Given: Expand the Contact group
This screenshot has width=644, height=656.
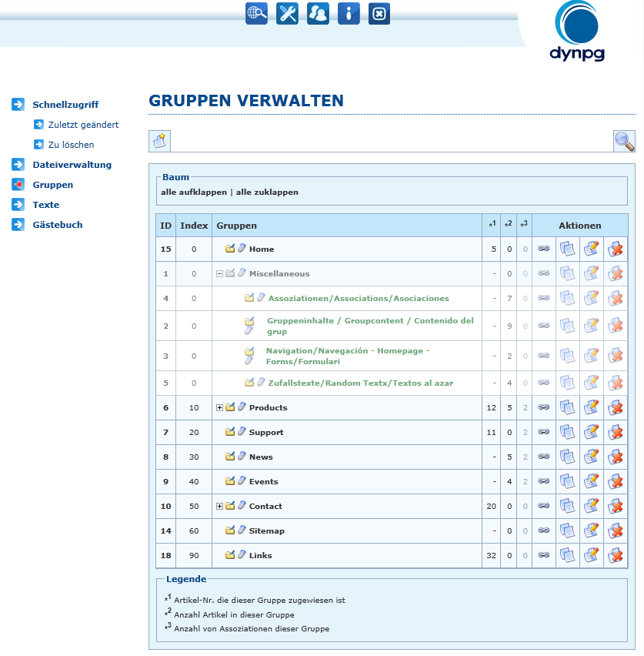Looking at the screenshot, I should point(219,507).
